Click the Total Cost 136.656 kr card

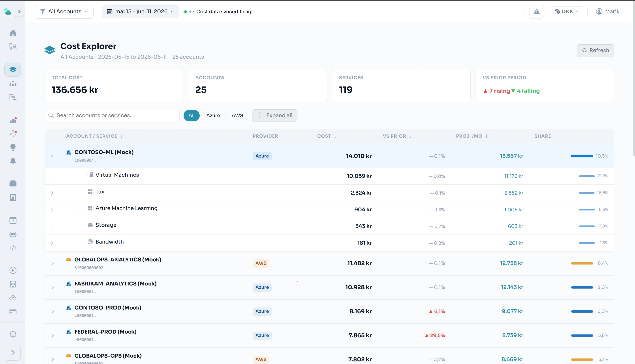[114, 86]
